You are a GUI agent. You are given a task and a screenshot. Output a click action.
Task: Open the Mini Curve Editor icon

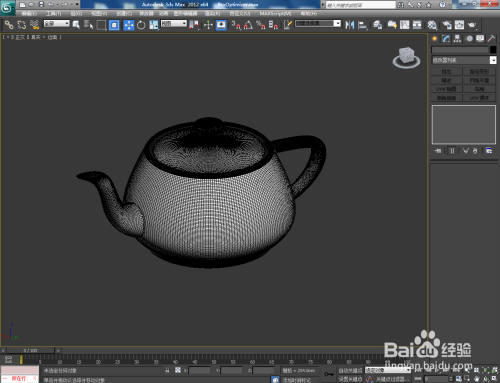pyautogui.click(x=9, y=359)
